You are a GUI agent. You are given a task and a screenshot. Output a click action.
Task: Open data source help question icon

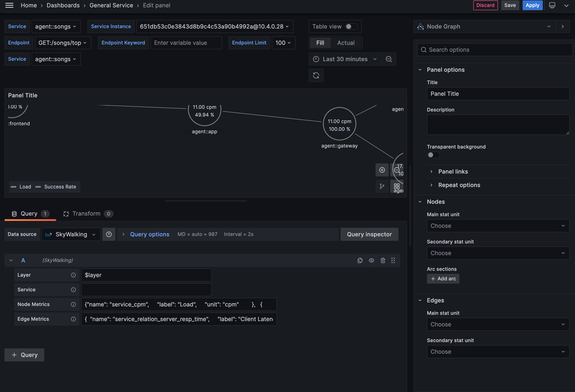(x=109, y=234)
